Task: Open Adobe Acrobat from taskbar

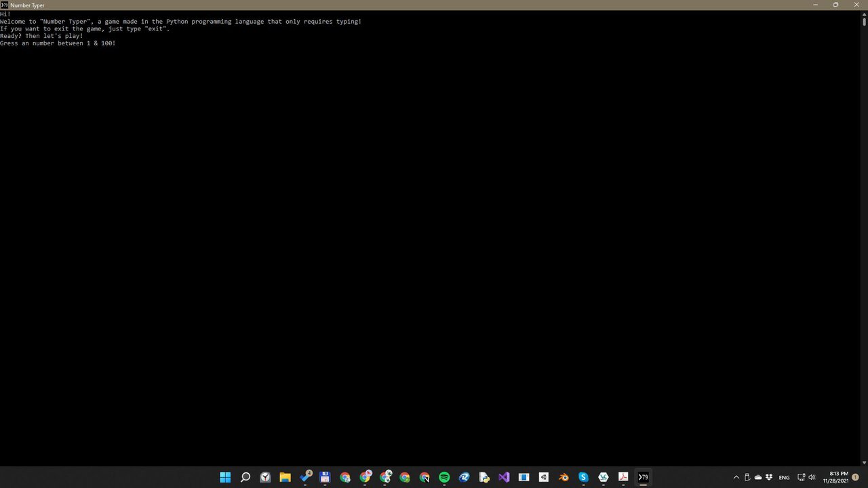Action: (623, 477)
